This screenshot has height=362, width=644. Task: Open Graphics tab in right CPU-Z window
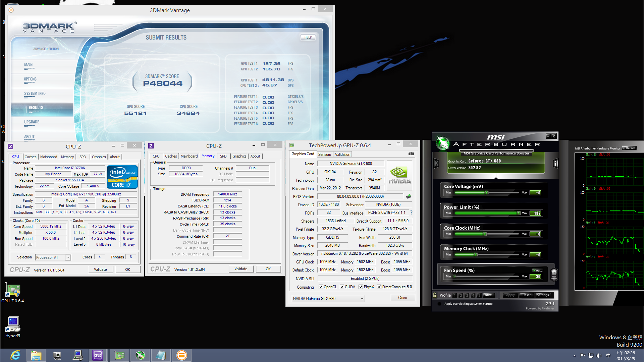(x=239, y=156)
